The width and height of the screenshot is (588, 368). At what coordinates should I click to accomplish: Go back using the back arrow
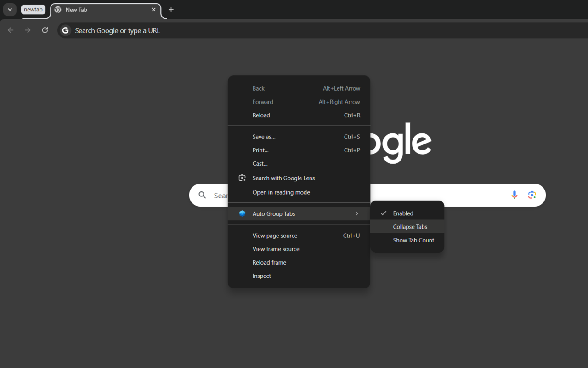point(11,30)
